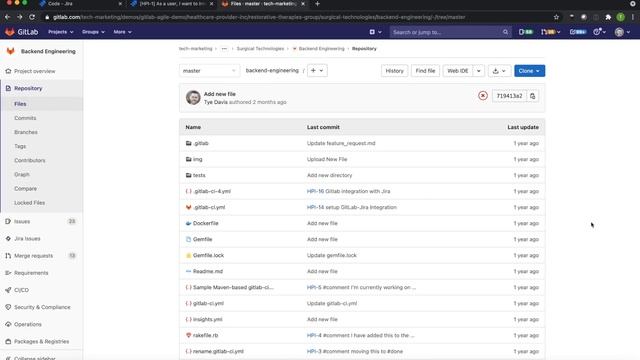This screenshot has width=640, height=360.
Task: Open commit 719413a2
Action: [x=509, y=96]
